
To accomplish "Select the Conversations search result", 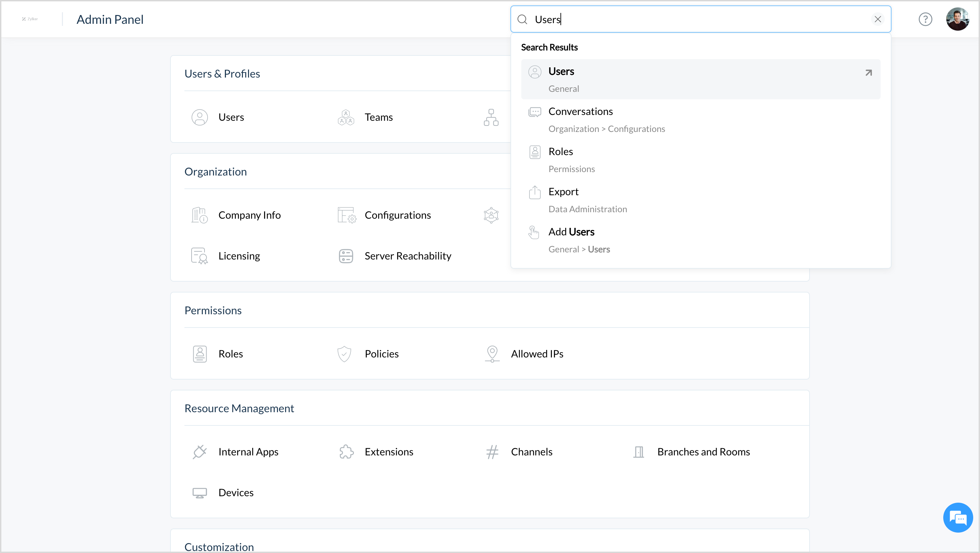I will click(x=581, y=112).
